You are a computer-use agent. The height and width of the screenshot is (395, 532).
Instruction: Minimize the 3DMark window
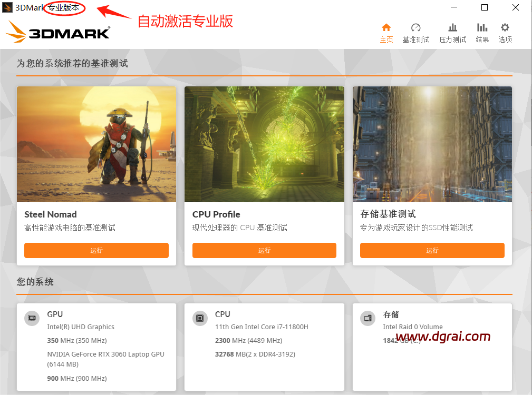pos(454,7)
